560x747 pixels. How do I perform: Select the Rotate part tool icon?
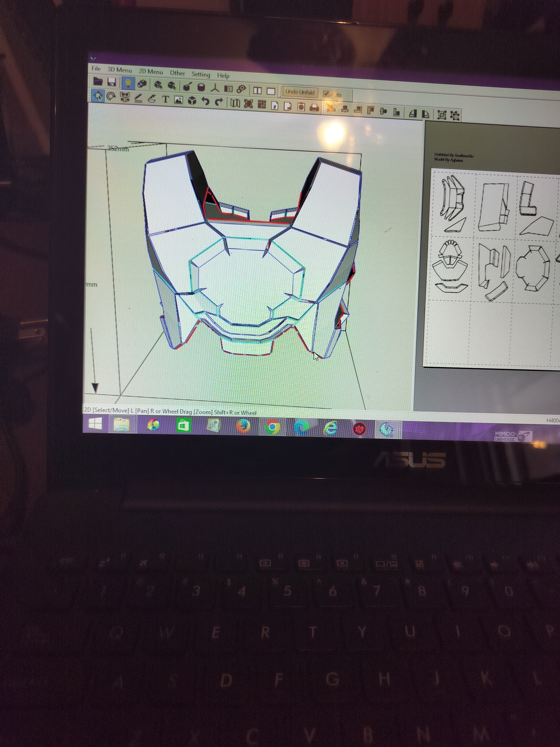click(x=111, y=97)
